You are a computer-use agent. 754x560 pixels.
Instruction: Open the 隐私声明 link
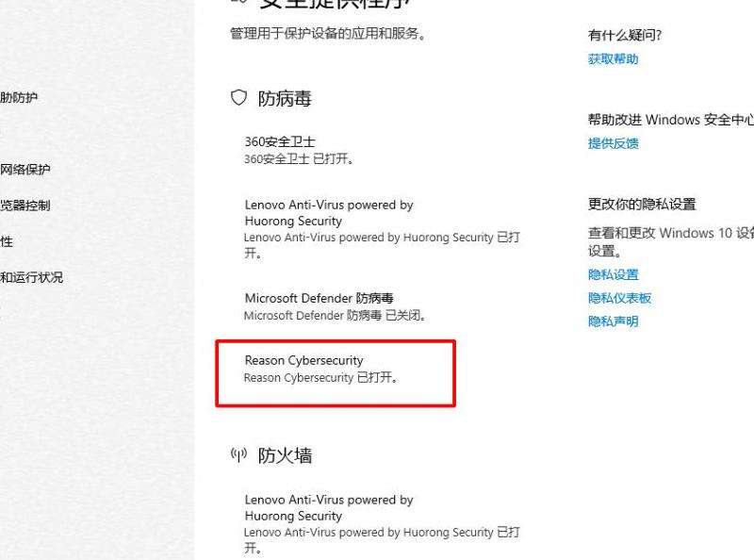[x=614, y=321]
